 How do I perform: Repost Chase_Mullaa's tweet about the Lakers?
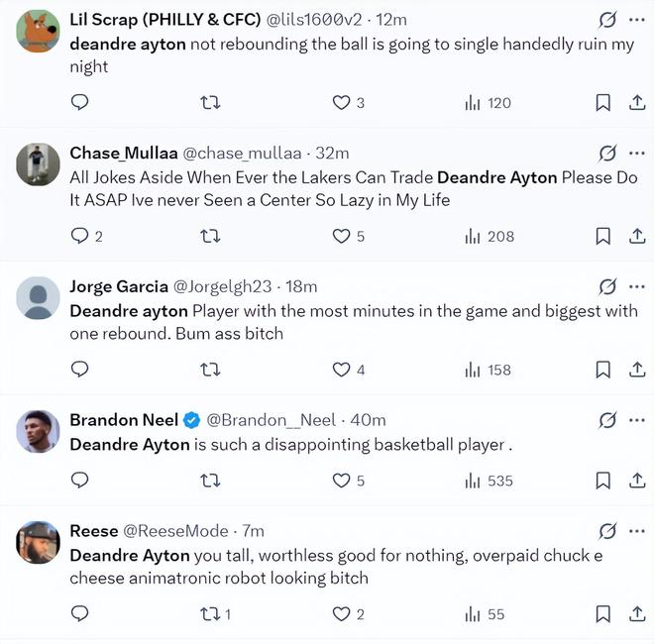coord(210,236)
